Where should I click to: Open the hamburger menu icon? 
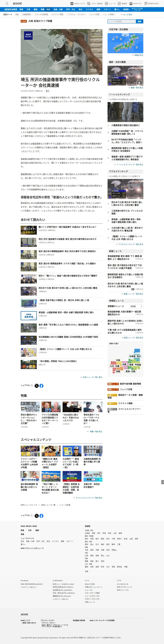click(x=7, y=3)
